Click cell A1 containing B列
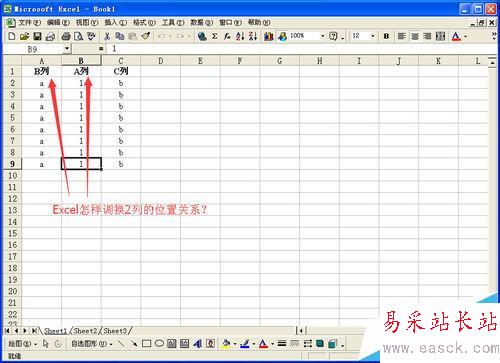The image size is (500, 363). coord(42,71)
